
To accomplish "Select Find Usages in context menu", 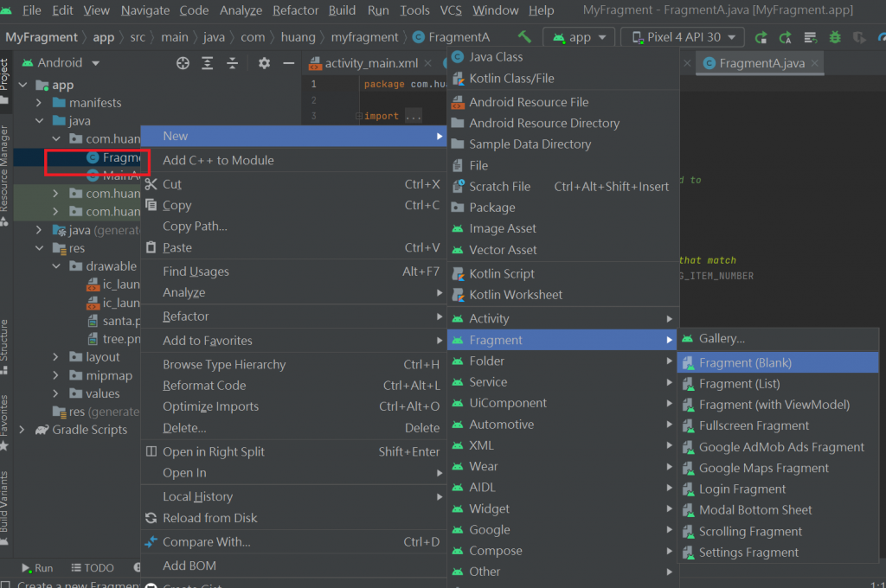I will [293, 272].
